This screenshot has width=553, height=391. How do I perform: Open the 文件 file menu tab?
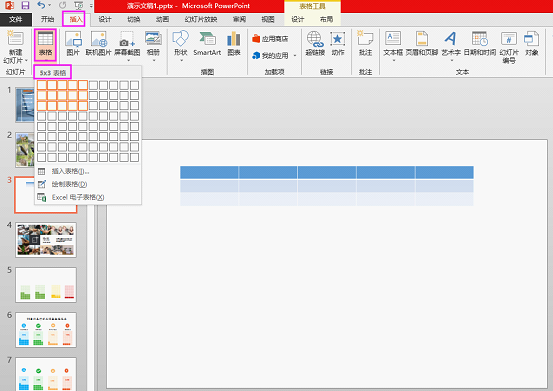16,19
